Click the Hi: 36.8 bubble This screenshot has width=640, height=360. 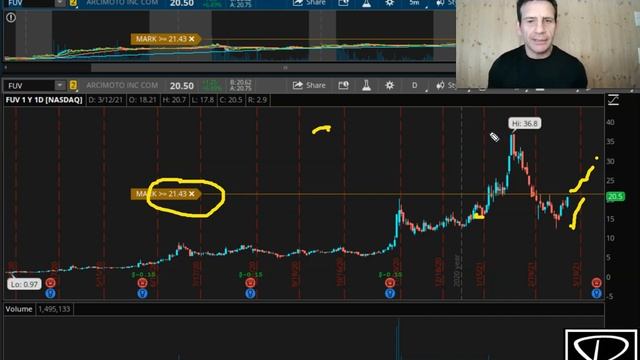tap(525, 123)
